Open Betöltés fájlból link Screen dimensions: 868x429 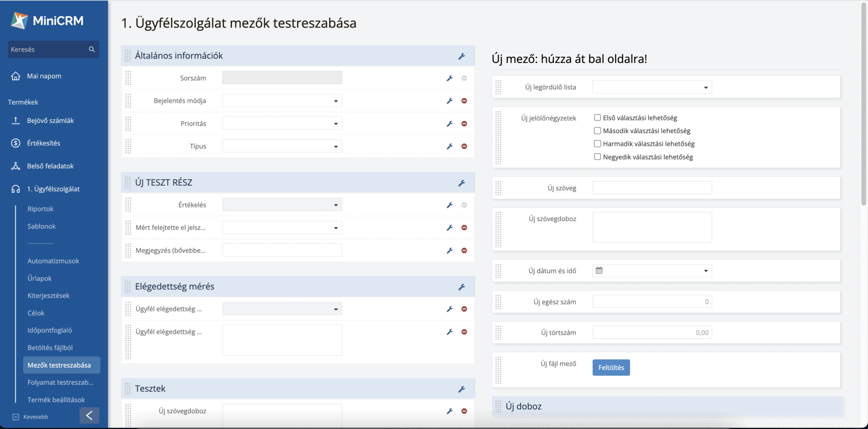click(x=50, y=348)
